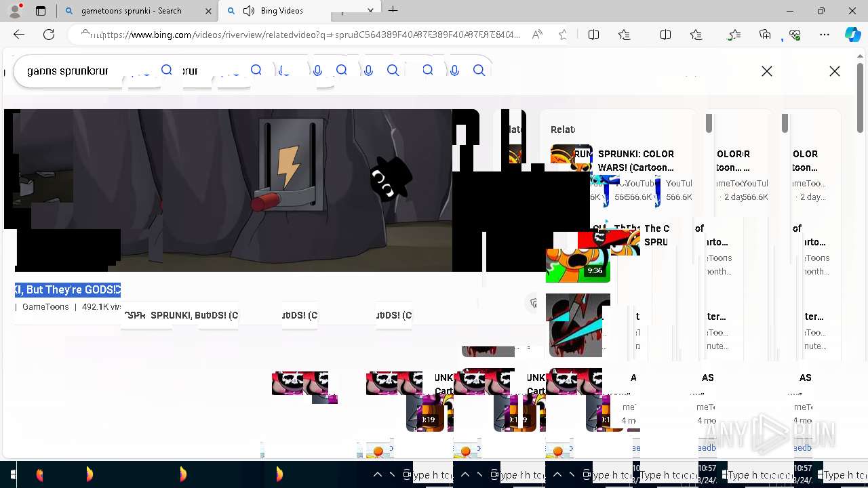Open the GameToons channel name
The image size is (868, 488).
(x=45, y=307)
